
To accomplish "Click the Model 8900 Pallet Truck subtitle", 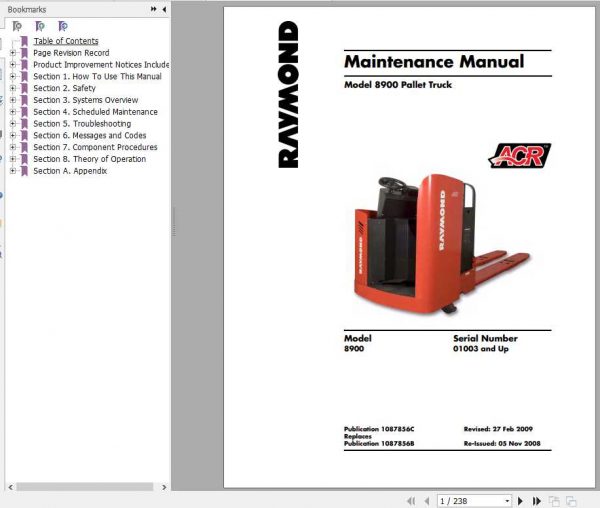I will pos(398,85).
